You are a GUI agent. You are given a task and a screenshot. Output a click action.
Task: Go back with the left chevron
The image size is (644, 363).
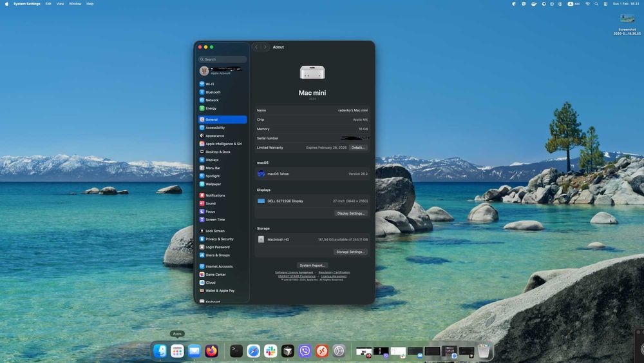[x=256, y=47]
